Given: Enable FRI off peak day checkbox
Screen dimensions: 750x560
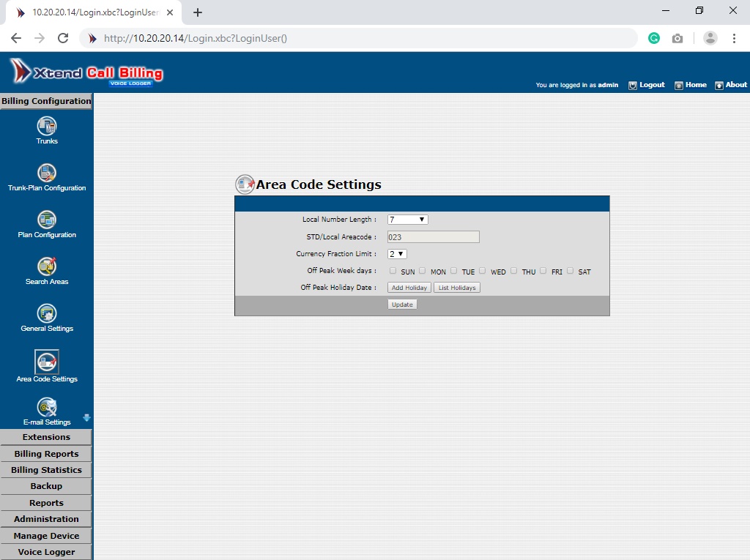Looking at the screenshot, I should coord(543,271).
